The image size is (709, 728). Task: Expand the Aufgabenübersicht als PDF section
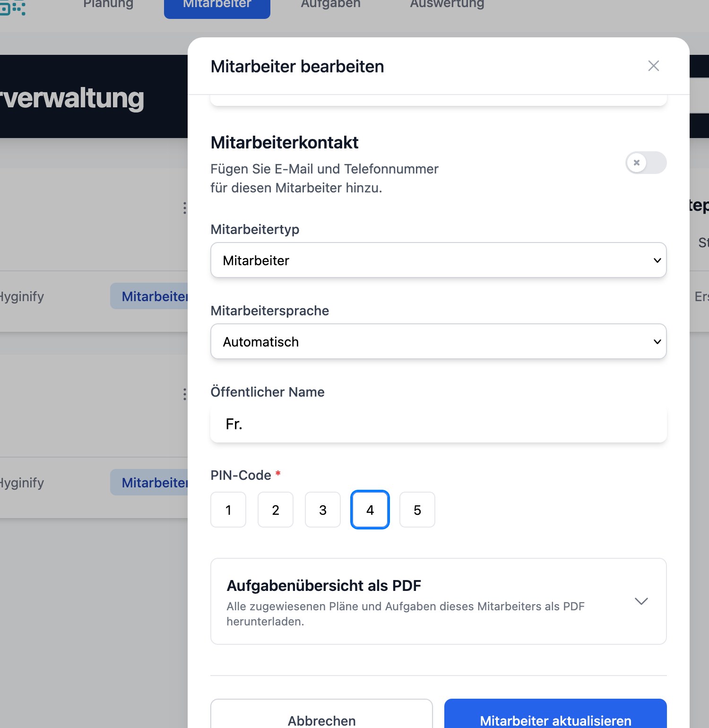[x=641, y=601]
